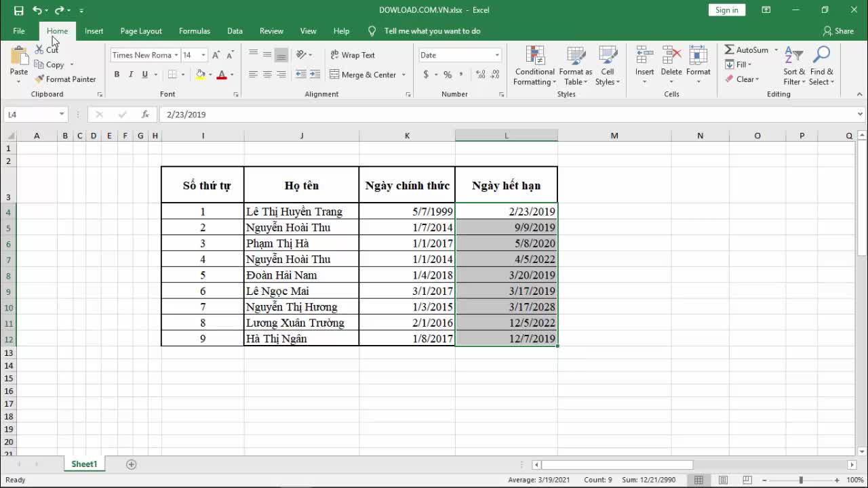Click the Insert cells icon
The image size is (868, 488).
pyautogui.click(x=644, y=56)
